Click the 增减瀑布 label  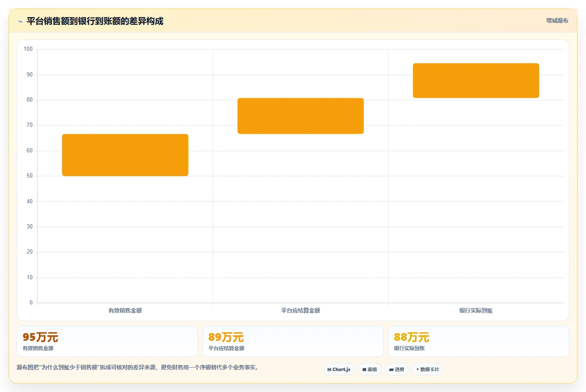click(557, 20)
